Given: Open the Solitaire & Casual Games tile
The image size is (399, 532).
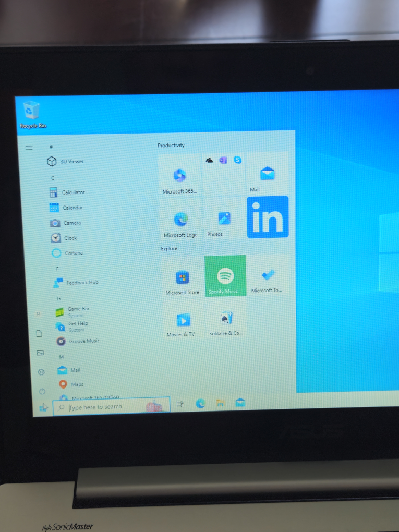Looking at the screenshot, I should [x=226, y=319].
